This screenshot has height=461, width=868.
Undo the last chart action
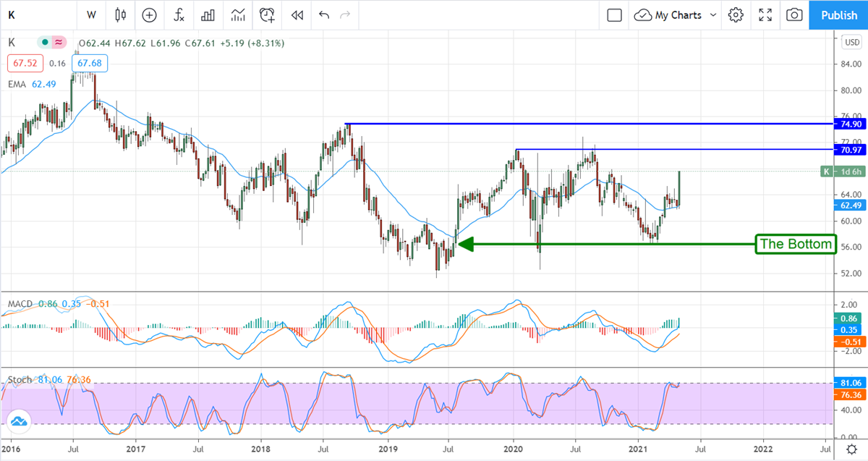323,14
